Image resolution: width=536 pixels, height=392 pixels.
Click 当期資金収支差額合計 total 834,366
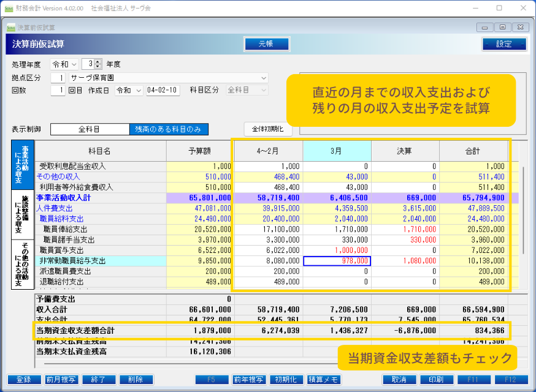coord(474,331)
